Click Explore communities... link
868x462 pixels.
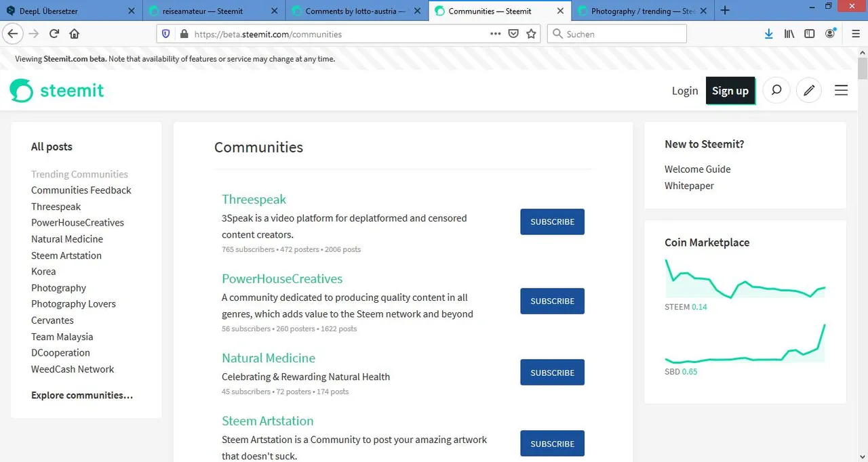pos(82,395)
